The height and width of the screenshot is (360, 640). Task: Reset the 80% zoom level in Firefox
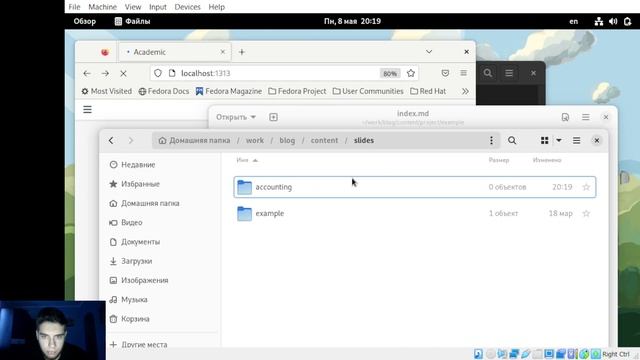[x=390, y=73]
